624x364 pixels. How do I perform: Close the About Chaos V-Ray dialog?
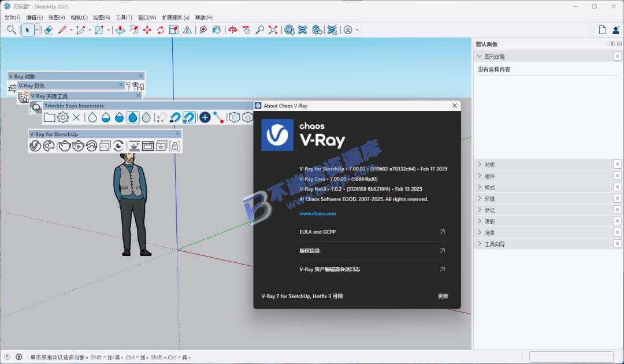tap(455, 105)
